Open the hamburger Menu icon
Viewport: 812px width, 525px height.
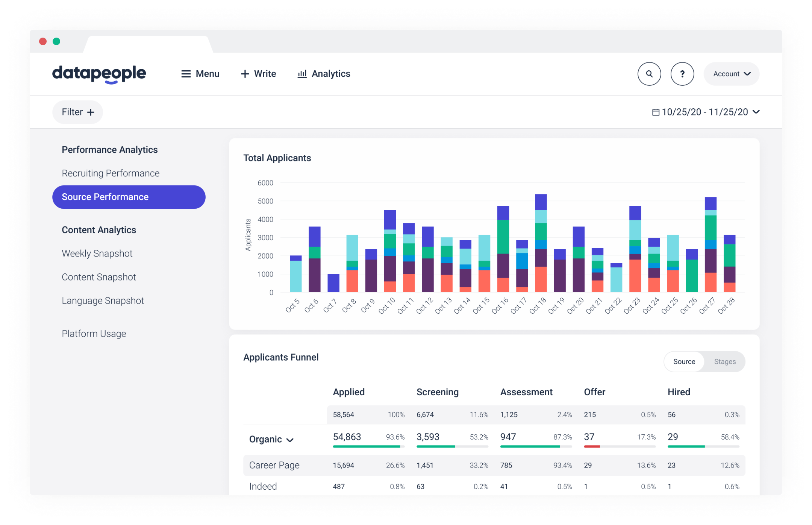point(186,74)
